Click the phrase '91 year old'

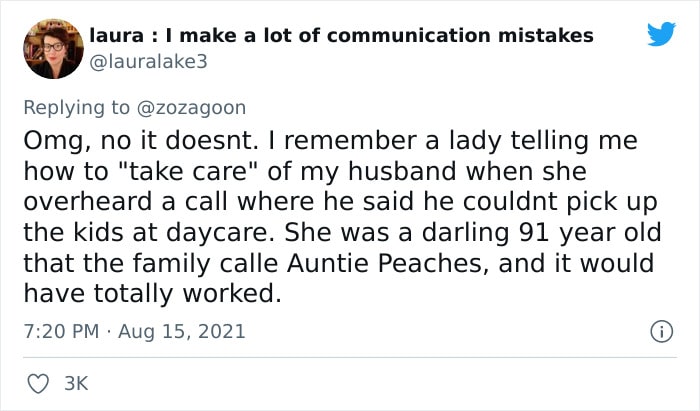[590, 232]
